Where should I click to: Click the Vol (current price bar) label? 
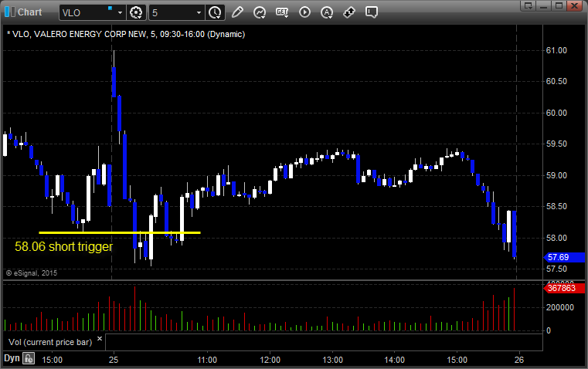point(50,342)
